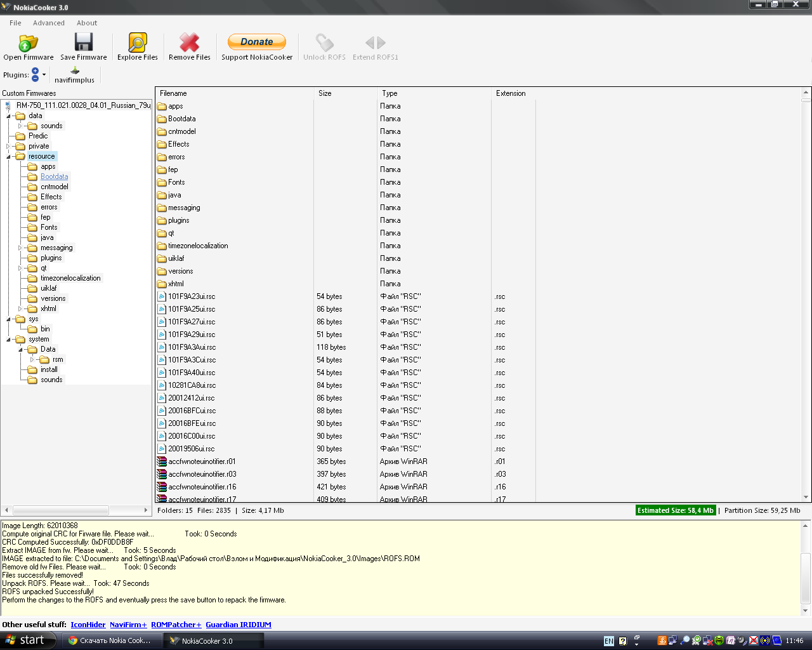Select the uiklaf folder in file list

pyautogui.click(x=176, y=258)
